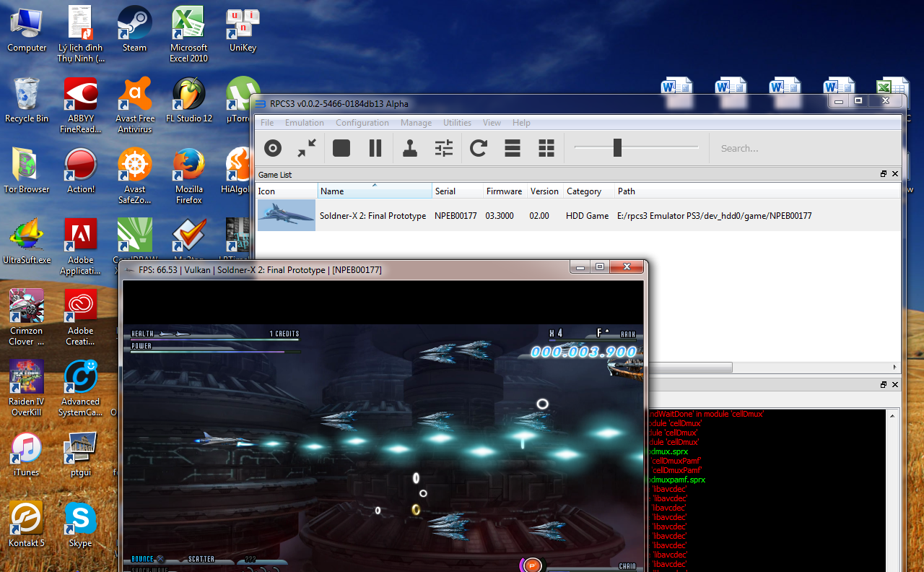Click the Open disc icon in RPCS3 toolbar

272,149
